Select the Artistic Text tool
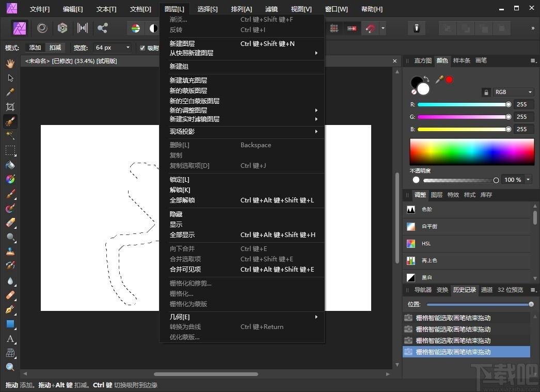Viewport: 540px width, 392px height. [x=10, y=339]
